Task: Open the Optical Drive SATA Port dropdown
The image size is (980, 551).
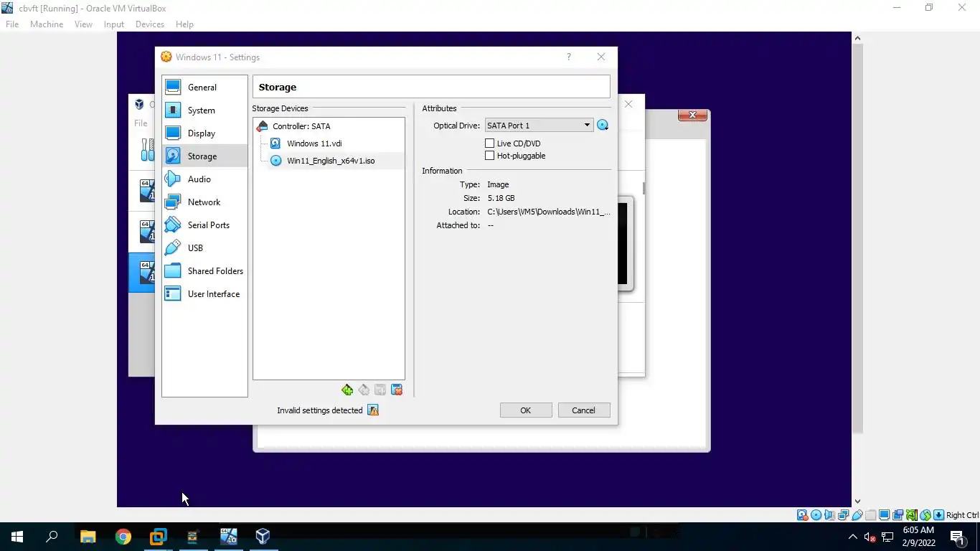Action: pos(539,126)
